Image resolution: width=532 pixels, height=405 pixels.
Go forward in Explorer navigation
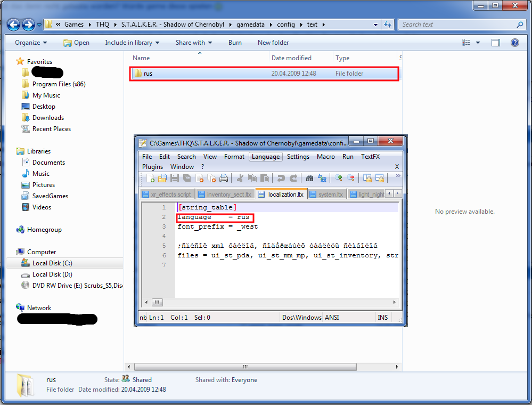click(28, 25)
